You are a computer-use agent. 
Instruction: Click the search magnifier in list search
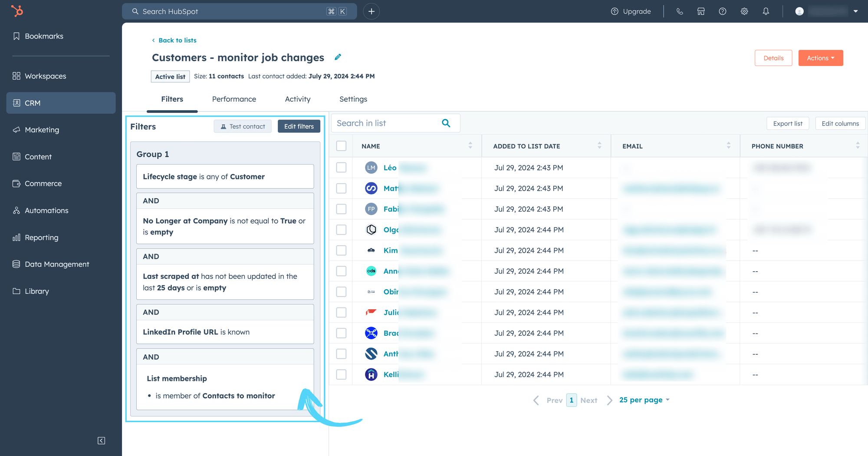(446, 123)
